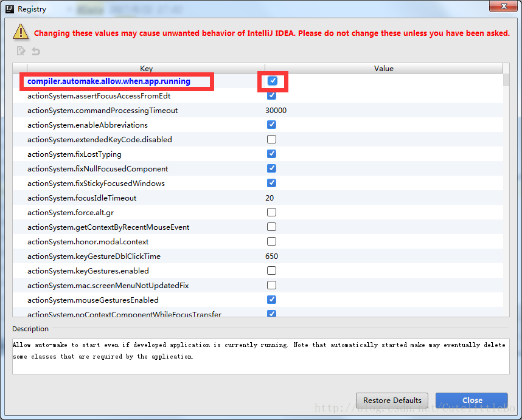Viewport: 522px width, 420px height.
Task: Click the Edit registry value icon
Action: click(x=21, y=51)
